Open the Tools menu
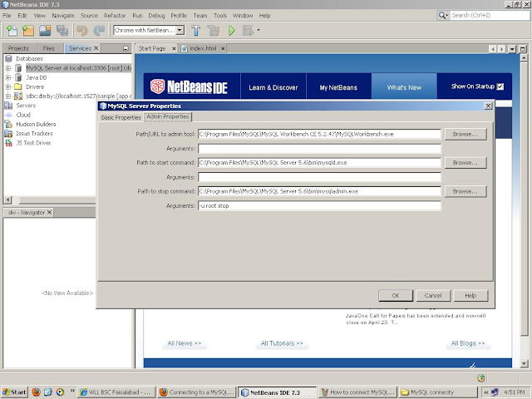 click(x=219, y=16)
